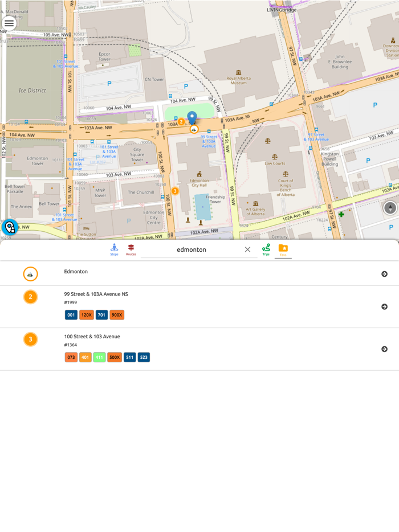Switch to the Routes tab
The width and height of the screenshot is (399, 532).
click(x=131, y=249)
